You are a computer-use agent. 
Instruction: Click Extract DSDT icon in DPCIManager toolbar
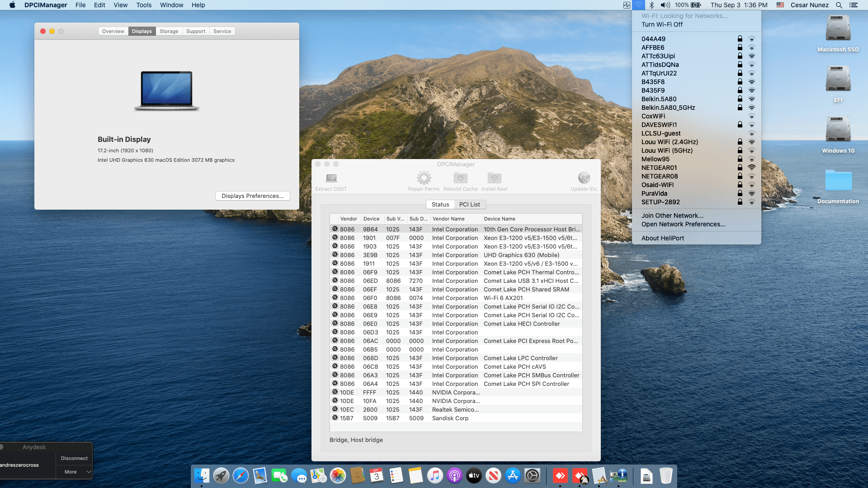click(x=331, y=178)
